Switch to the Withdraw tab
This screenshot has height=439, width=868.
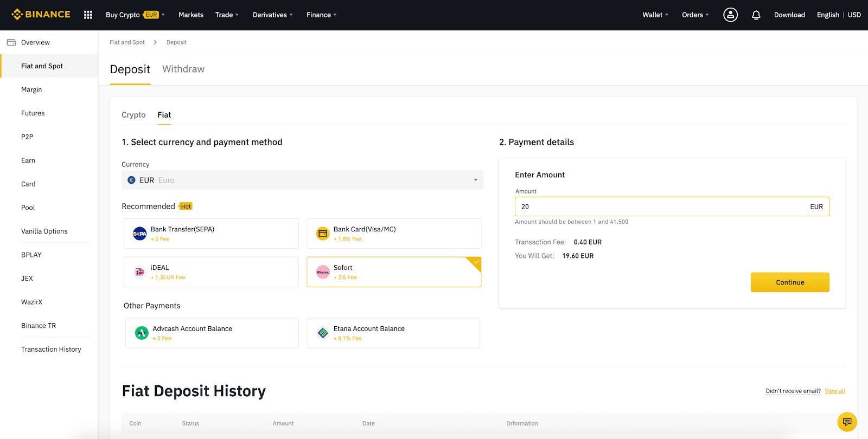coord(183,69)
